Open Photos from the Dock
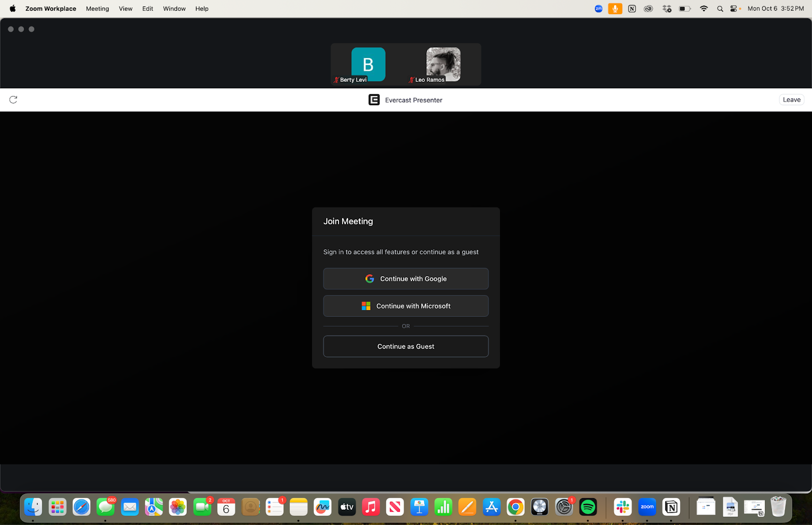The width and height of the screenshot is (812, 525). pos(178,507)
